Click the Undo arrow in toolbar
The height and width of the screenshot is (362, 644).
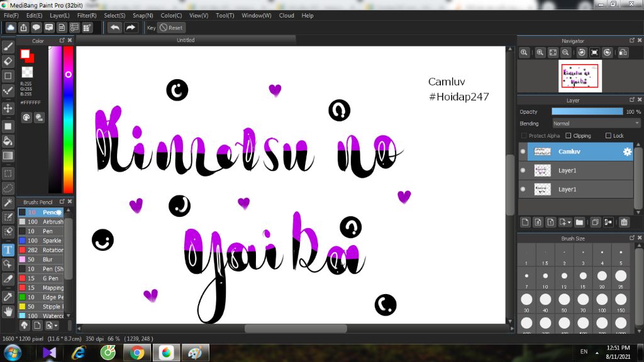(x=115, y=28)
